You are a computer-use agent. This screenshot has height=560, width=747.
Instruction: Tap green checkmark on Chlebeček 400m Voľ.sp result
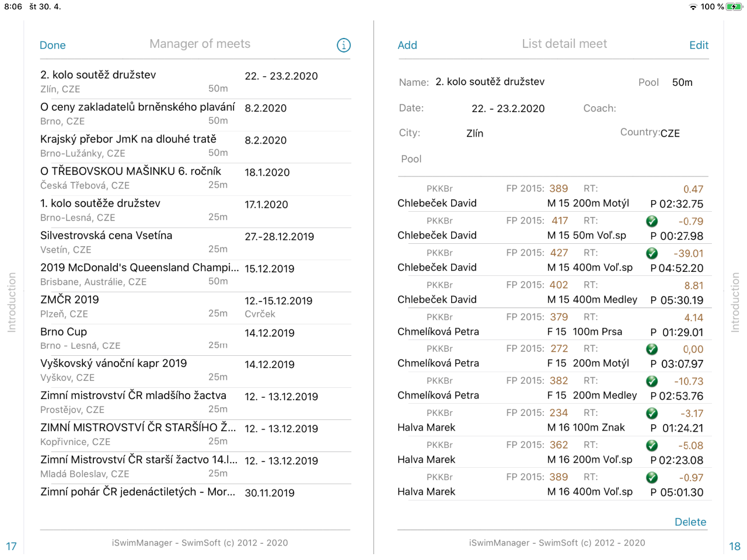[x=652, y=253]
